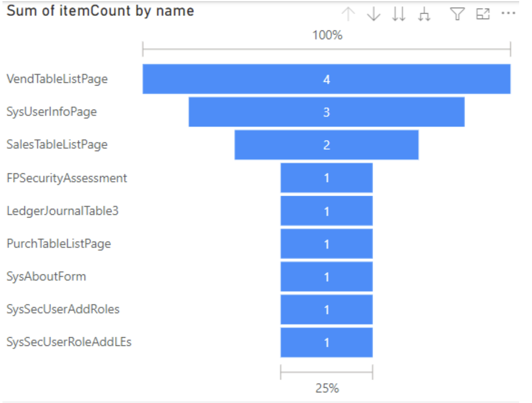
Task: Expand all down one level fork icon
Action: coord(424,14)
